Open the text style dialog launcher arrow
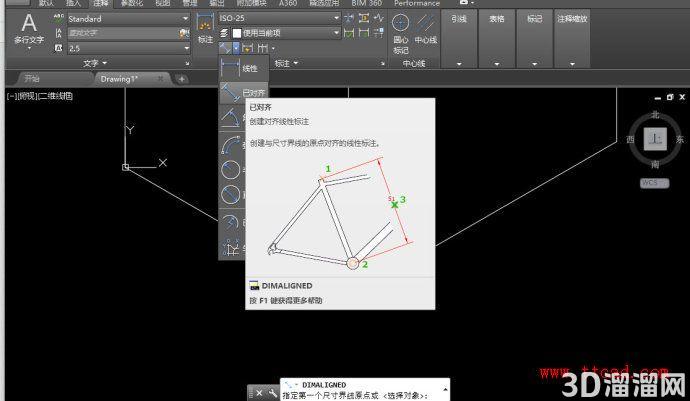Viewport: 690px width, 401px height. (187, 63)
